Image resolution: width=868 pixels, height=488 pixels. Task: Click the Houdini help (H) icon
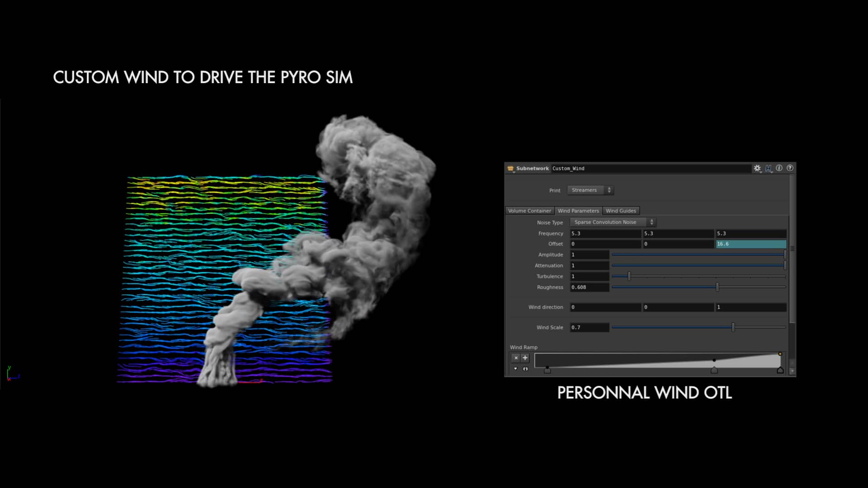tap(769, 168)
